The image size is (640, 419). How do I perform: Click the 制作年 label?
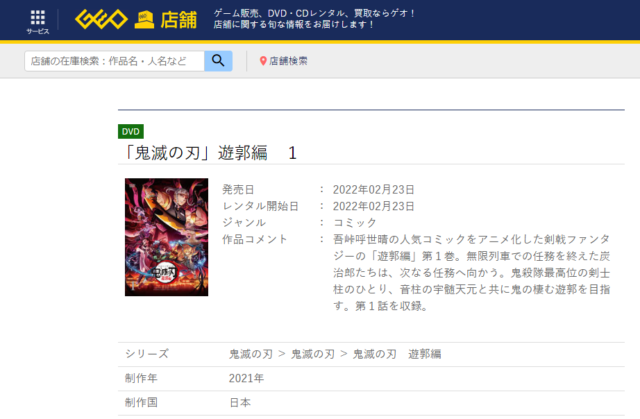[x=141, y=378]
